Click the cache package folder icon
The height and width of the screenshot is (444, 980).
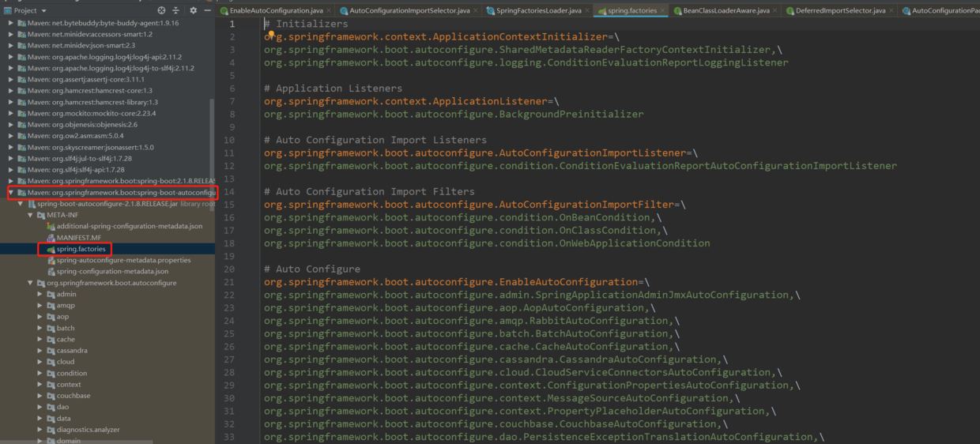50,339
